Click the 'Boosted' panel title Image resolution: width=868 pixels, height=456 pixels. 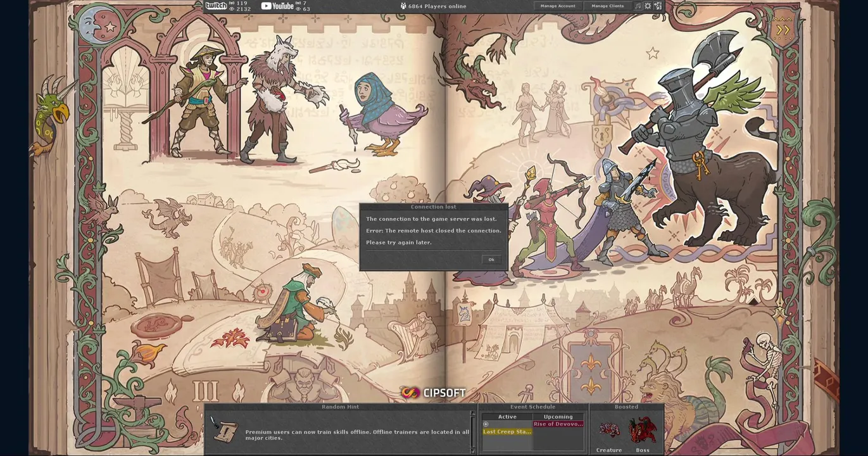pos(627,407)
